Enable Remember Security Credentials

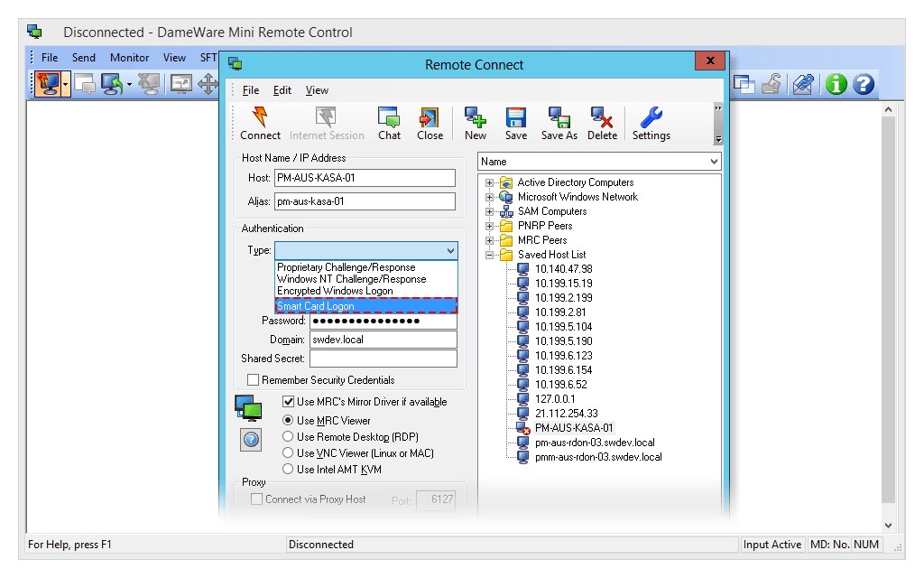pyautogui.click(x=254, y=378)
